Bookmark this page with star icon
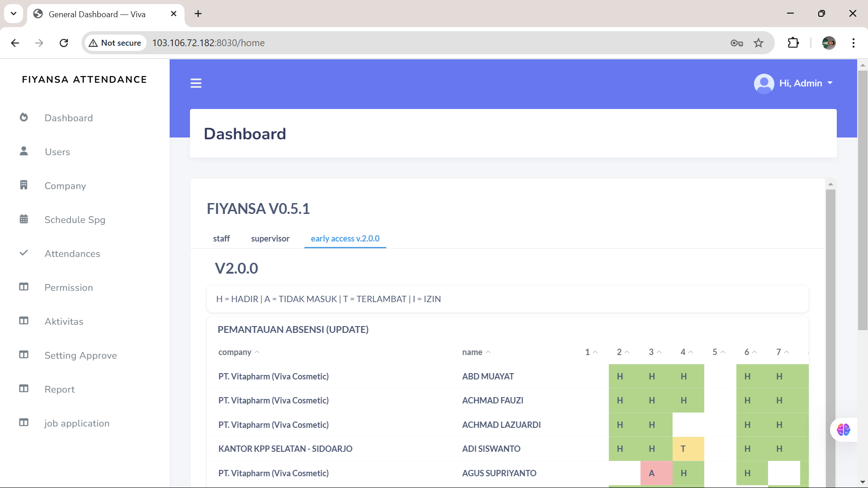Viewport: 868px width, 488px height. click(x=759, y=43)
